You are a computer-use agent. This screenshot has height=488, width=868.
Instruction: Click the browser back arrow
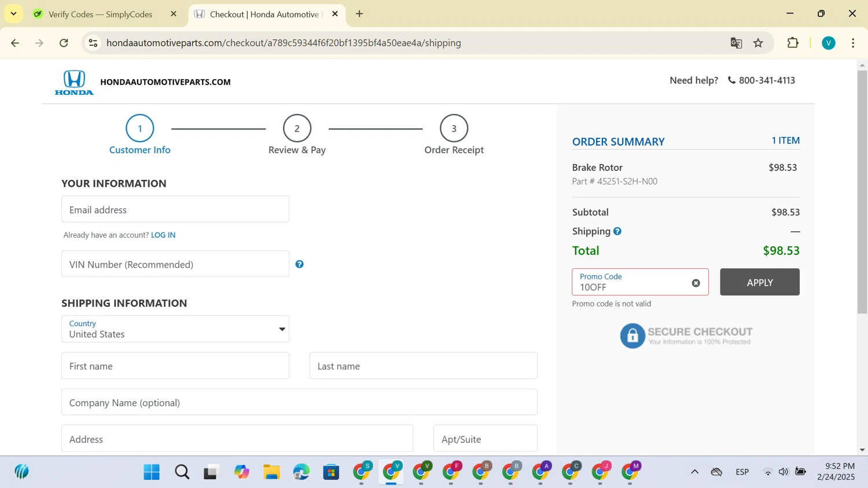point(16,43)
